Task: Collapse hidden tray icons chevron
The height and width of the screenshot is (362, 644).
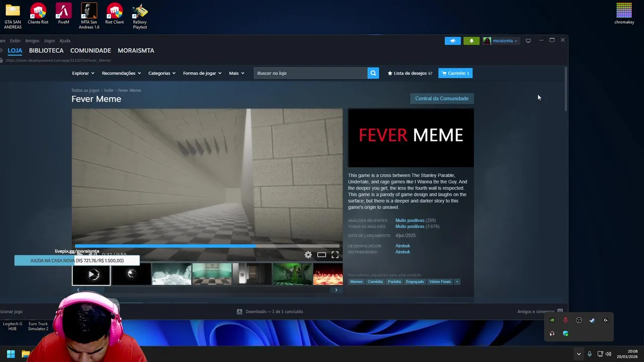Action: (x=579, y=354)
